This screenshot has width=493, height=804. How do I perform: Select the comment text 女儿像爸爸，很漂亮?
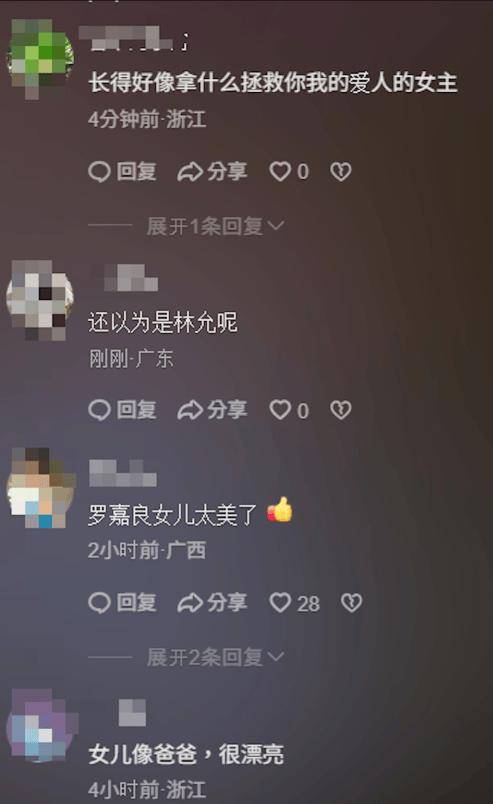186,755
